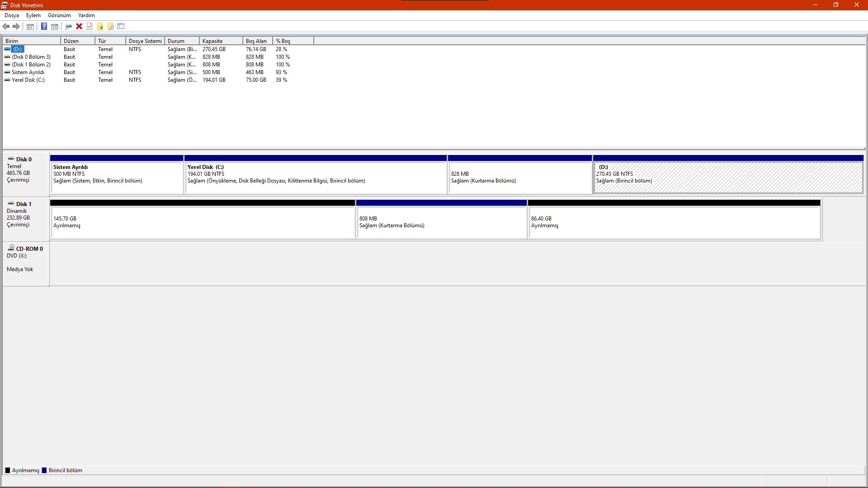Image resolution: width=868 pixels, height=488 pixels.
Task: Sort by the Düzen column header
Action: (x=78, y=41)
